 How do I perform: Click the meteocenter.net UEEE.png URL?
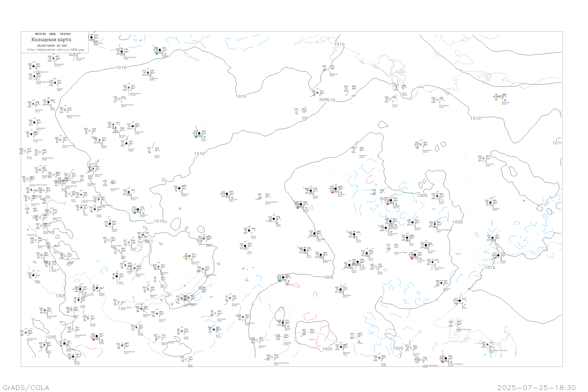[55, 50]
